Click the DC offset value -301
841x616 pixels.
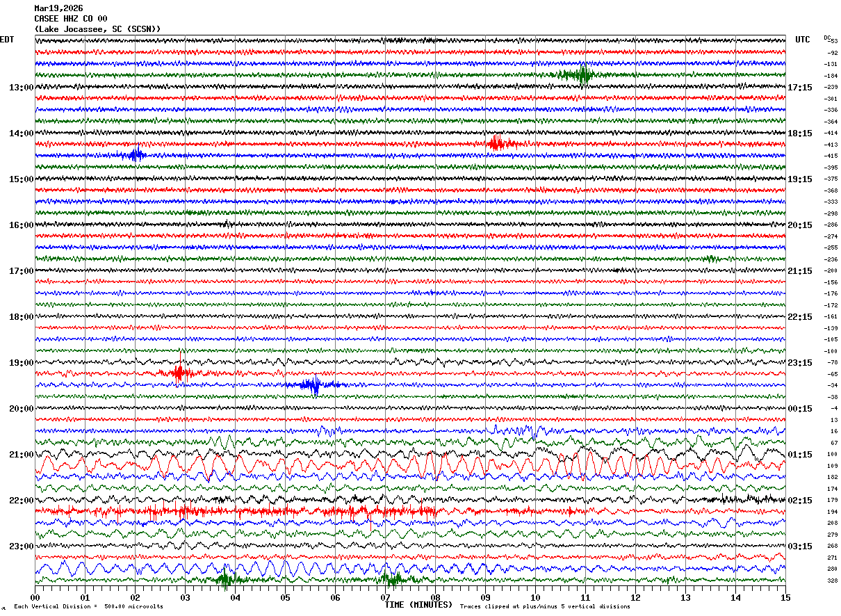[x=831, y=99]
